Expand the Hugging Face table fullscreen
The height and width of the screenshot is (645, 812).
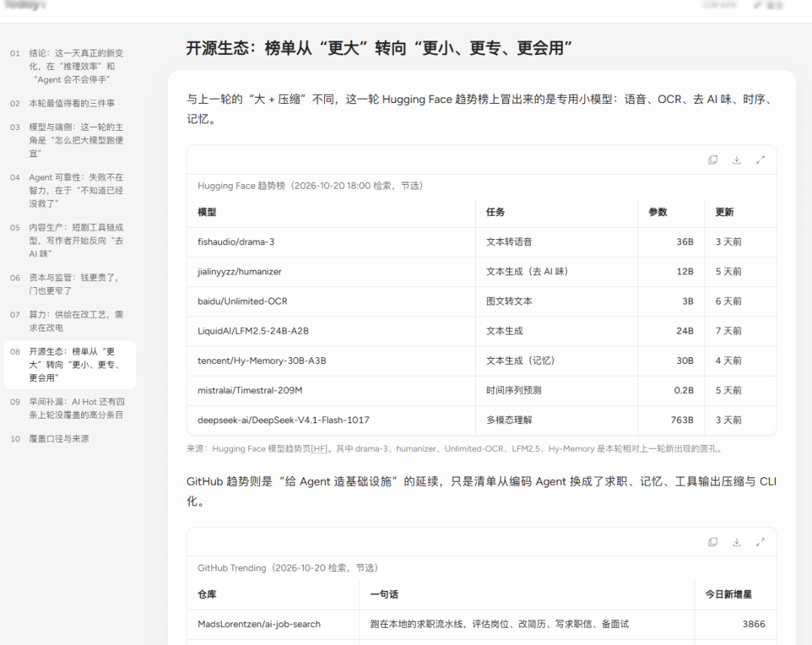pyautogui.click(x=760, y=160)
